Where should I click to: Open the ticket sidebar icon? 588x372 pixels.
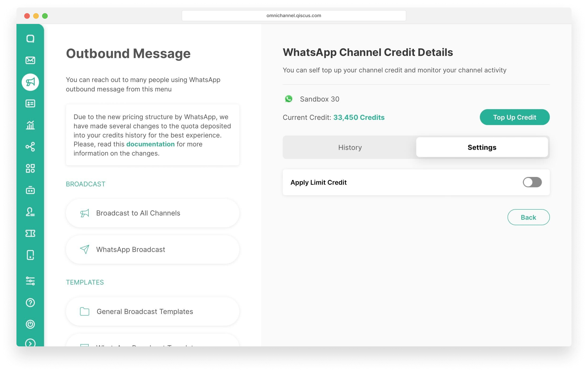(x=30, y=233)
